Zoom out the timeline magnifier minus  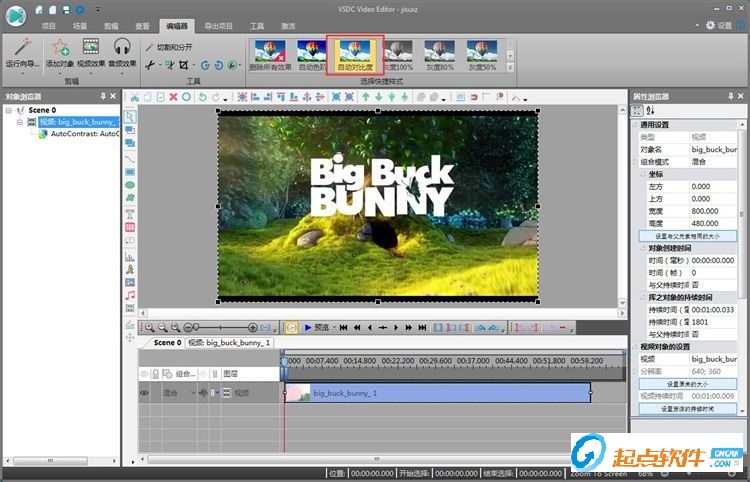163,328
